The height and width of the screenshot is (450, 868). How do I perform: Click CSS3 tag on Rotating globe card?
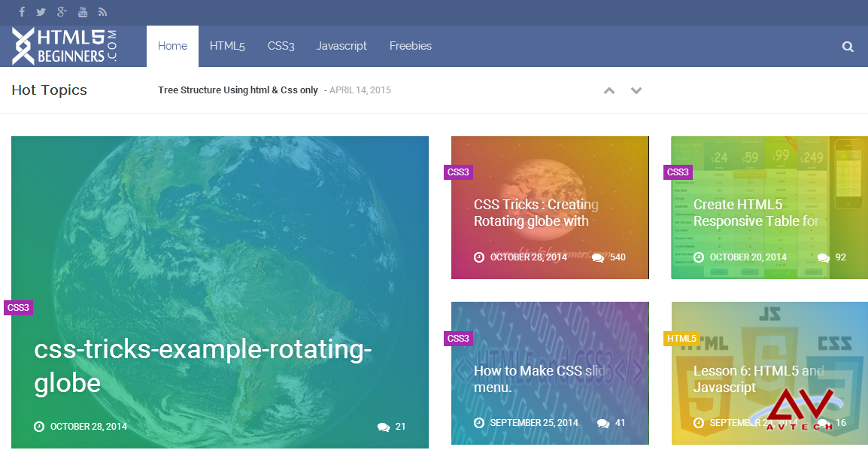coord(458,172)
